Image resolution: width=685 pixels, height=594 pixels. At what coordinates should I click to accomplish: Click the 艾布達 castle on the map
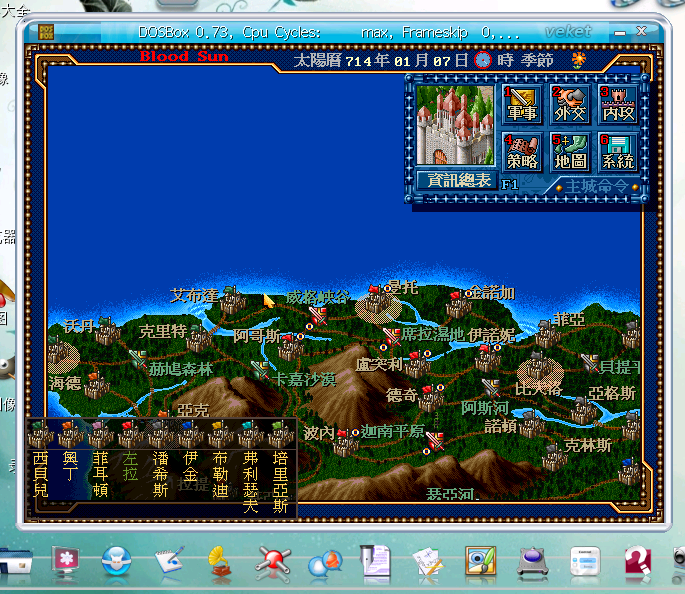pyautogui.click(x=232, y=300)
